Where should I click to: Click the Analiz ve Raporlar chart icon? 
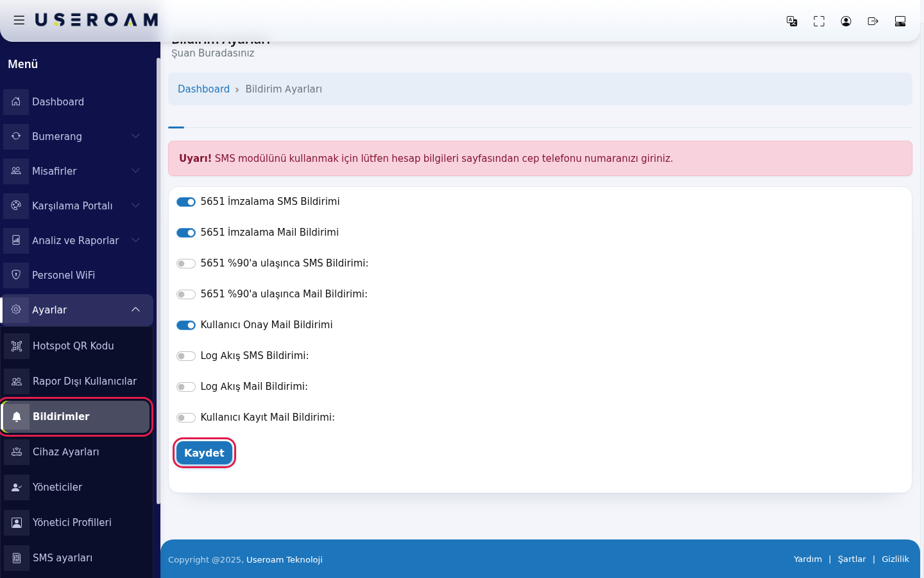16,240
